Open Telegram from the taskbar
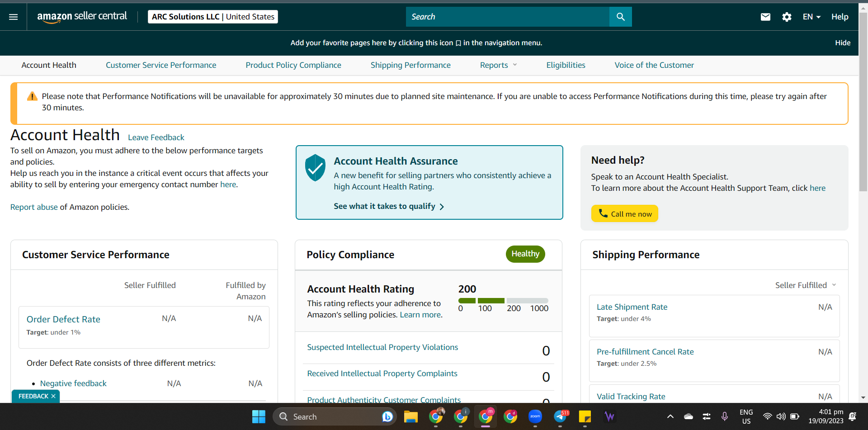Viewport: 868px width, 430px height. coord(561,416)
